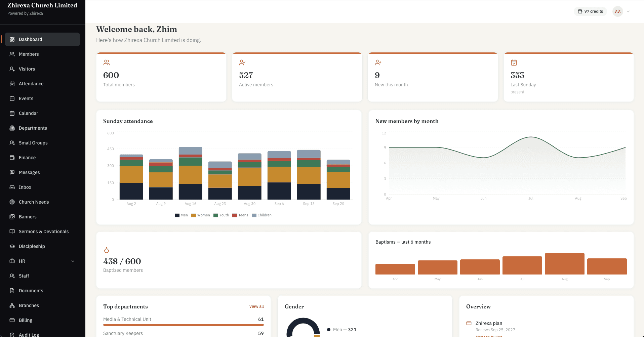Click the Discipleship graduation cap icon
The width and height of the screenshot is (644, 337).
tap(12, 246)
